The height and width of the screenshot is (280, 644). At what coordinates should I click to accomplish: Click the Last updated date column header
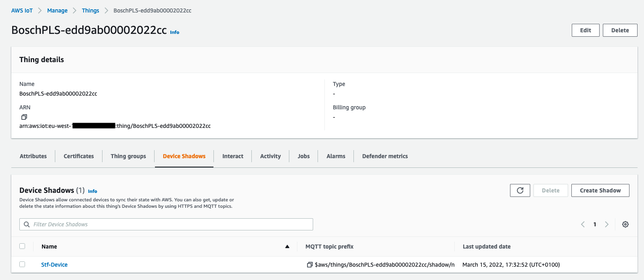487,247
